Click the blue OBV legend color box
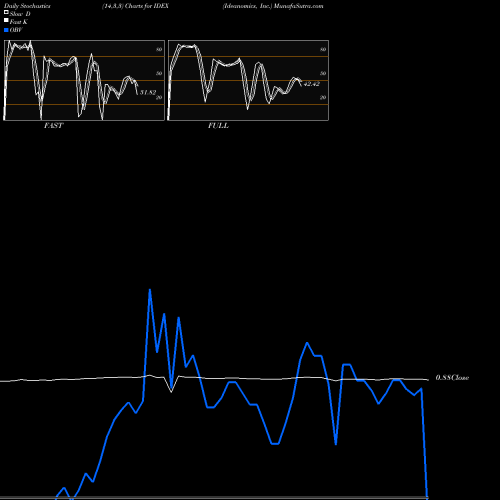The width and height of the screenshot is (500, 500). tap(6, 30)
